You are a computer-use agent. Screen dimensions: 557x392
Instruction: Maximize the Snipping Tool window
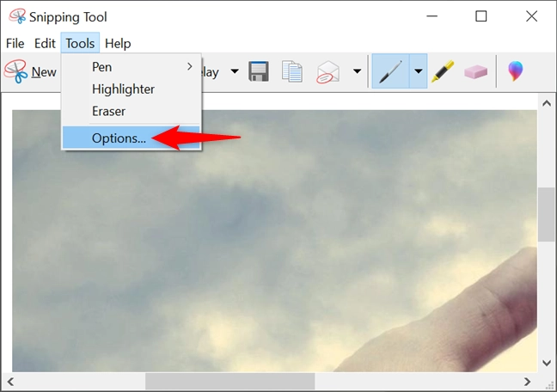481,16
